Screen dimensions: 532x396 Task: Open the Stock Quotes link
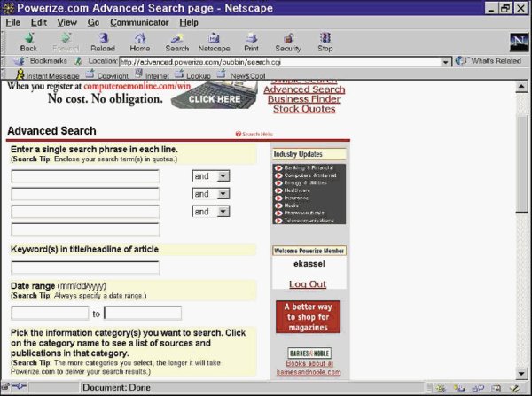[x=304, y=109]
